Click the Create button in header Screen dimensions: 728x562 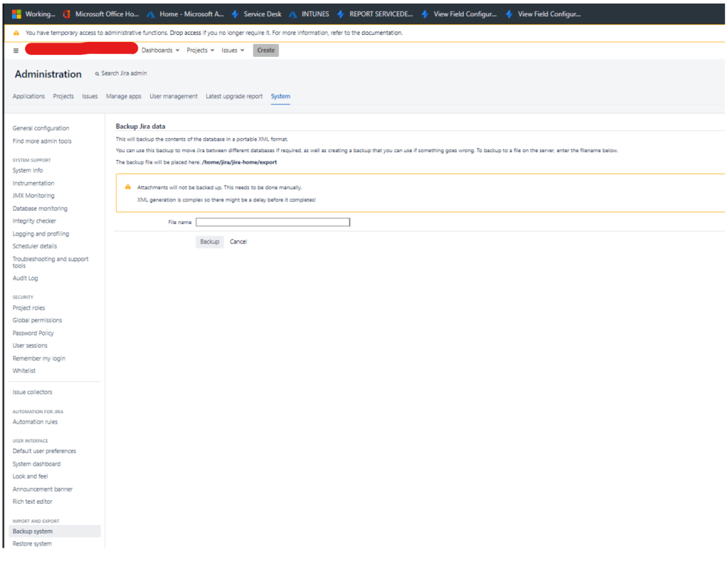[265, 51]
